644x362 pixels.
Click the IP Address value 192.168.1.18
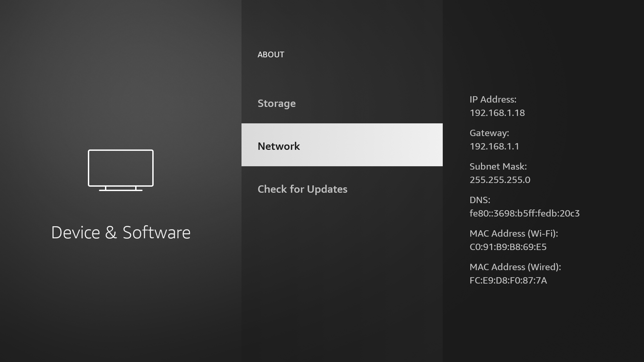click(x=497, y=113)
